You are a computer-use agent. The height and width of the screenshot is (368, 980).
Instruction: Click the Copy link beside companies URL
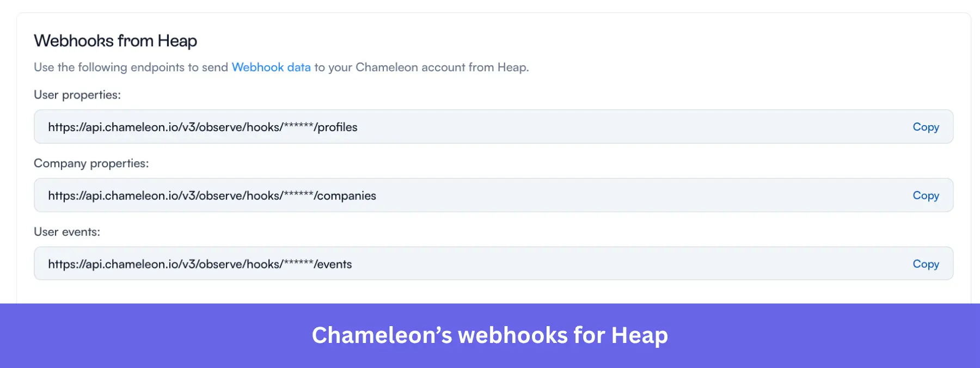[x=926, y=195]
